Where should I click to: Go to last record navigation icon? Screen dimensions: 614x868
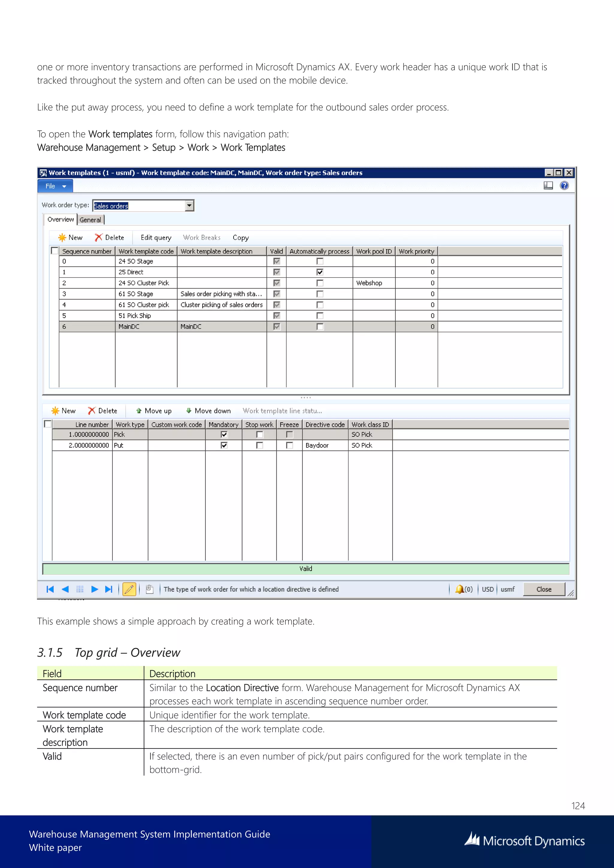coord(109,589)
